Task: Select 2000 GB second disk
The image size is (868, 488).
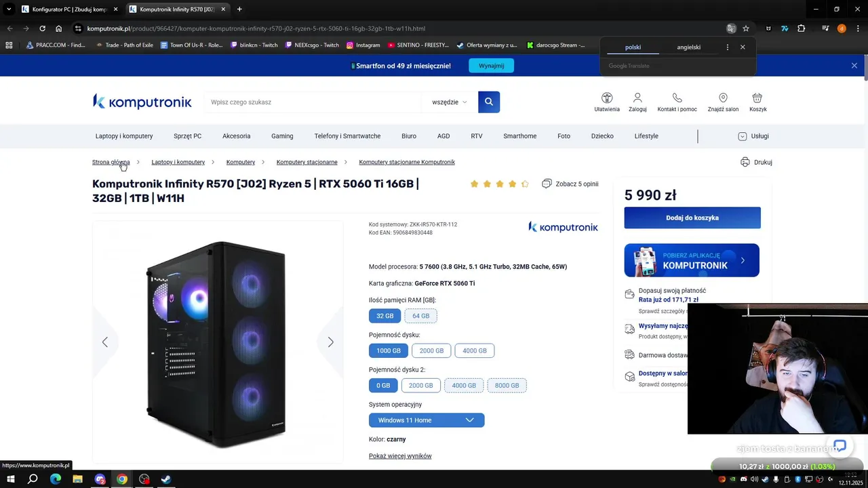Action: [x=420, y=386]
